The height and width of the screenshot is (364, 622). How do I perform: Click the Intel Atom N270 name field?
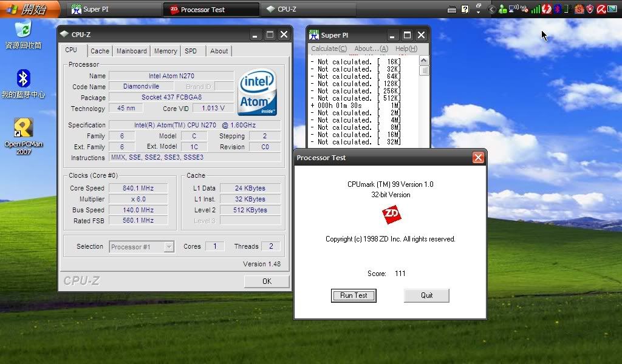click(x=171, y=76)
